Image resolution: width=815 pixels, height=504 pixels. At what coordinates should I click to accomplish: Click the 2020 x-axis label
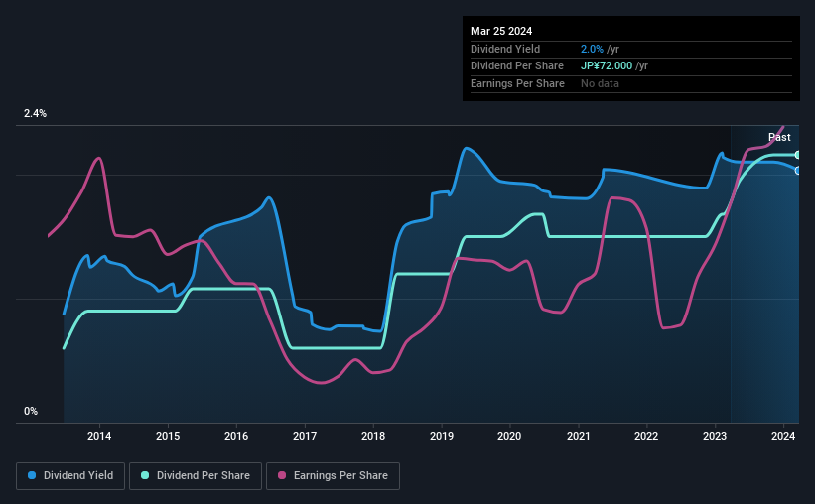(509, 436)
